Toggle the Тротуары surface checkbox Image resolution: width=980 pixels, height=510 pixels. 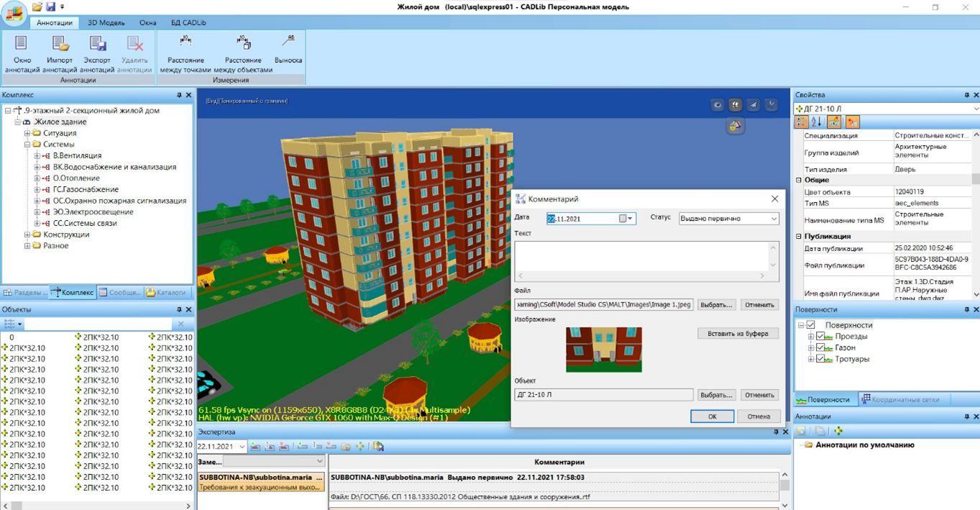820,359
